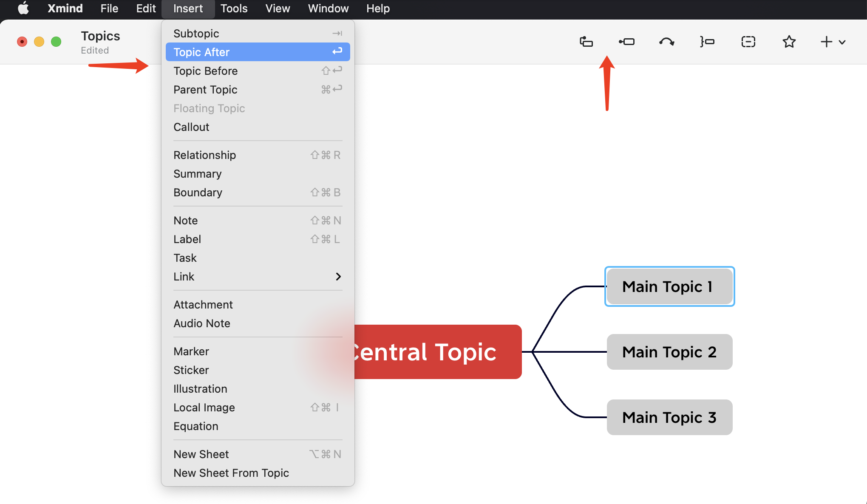Choose Summary menu item
Image resolution: width=867 pixels, height=504 pixels.
pyautogui.click(x=258, y=173)
